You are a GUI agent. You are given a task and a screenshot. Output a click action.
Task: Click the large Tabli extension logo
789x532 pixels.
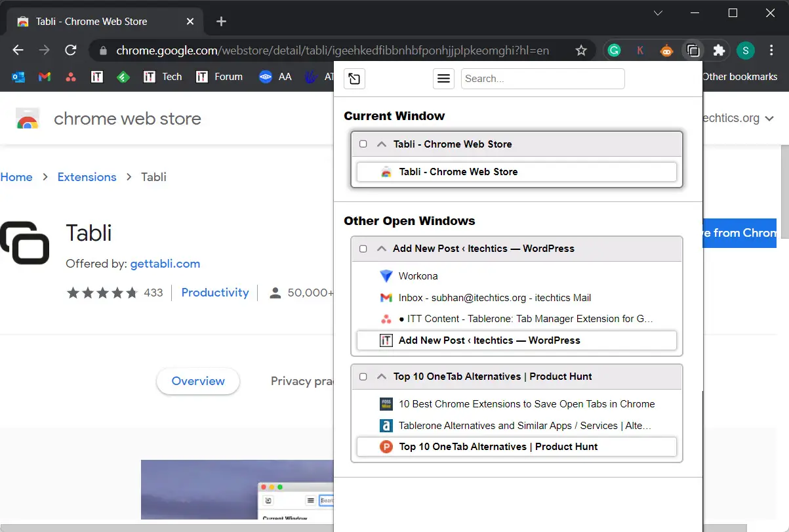(x=25, y=243)
